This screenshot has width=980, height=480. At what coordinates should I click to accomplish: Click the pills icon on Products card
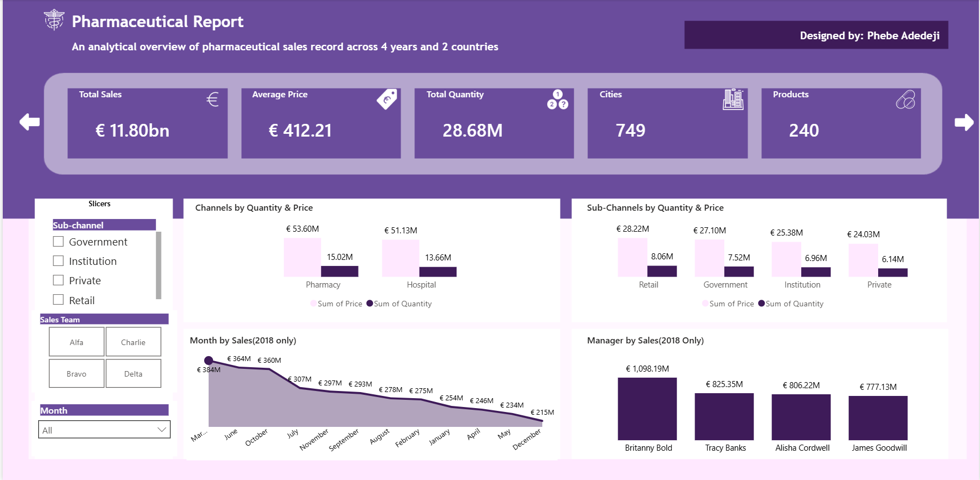coord(906,100)
